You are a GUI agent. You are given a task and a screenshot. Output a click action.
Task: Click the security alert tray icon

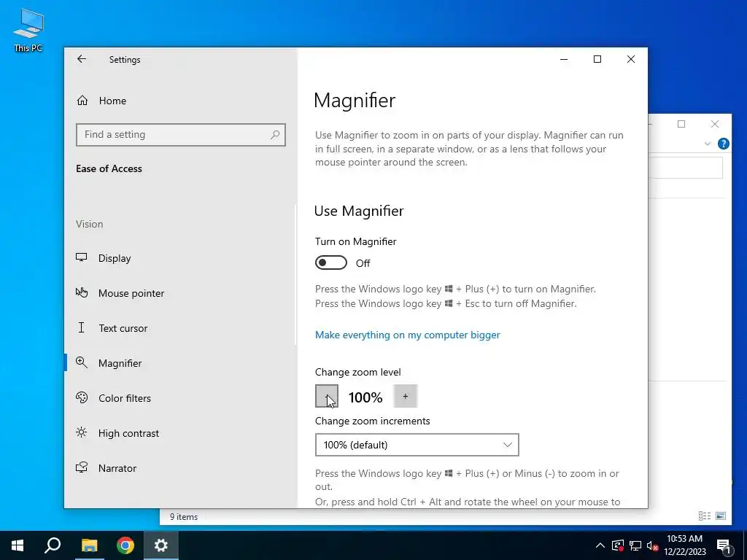tap(618, 545)
